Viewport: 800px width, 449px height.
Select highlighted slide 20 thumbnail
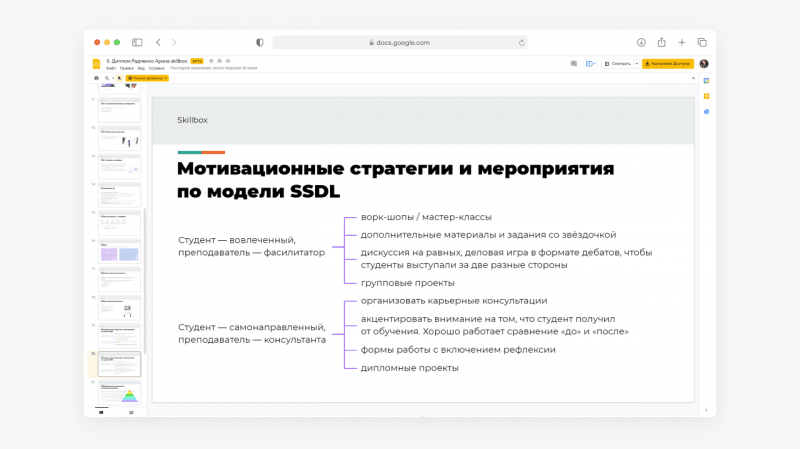[x=119, y=364]
